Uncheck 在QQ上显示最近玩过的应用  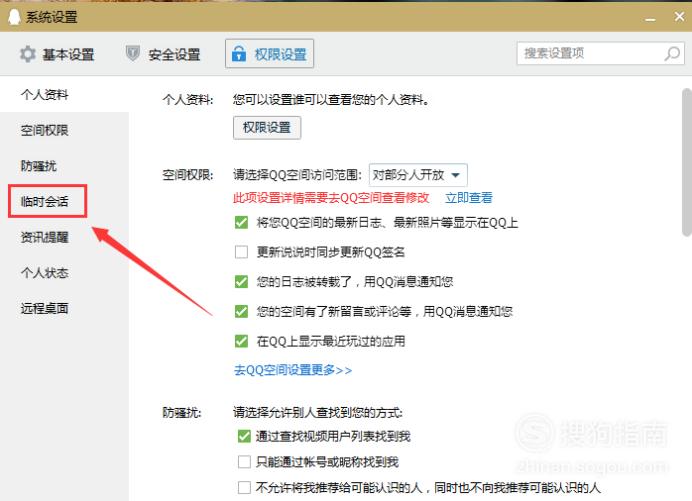(241, 341)
